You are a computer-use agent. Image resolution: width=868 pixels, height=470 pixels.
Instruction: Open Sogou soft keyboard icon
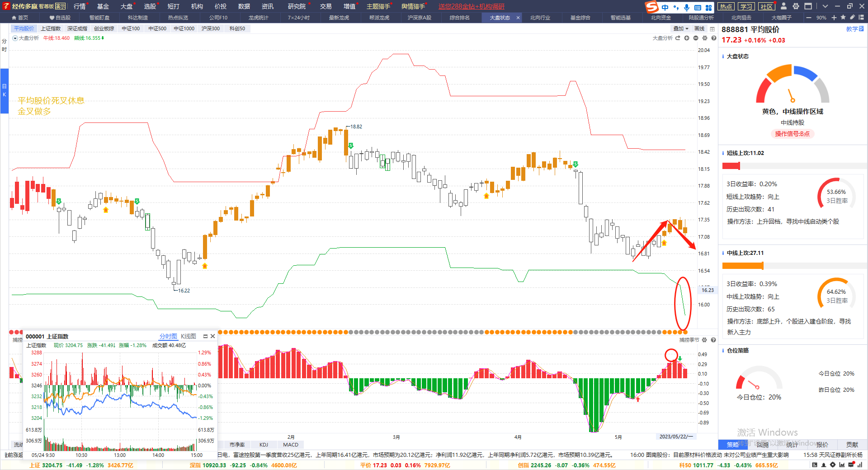click(698, 7)
